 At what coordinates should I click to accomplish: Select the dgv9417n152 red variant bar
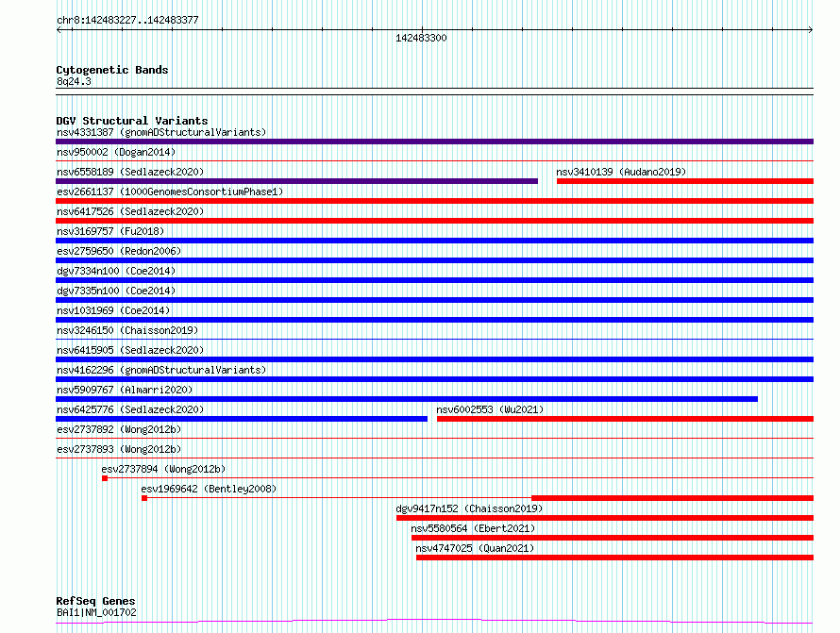pos(605,518)
